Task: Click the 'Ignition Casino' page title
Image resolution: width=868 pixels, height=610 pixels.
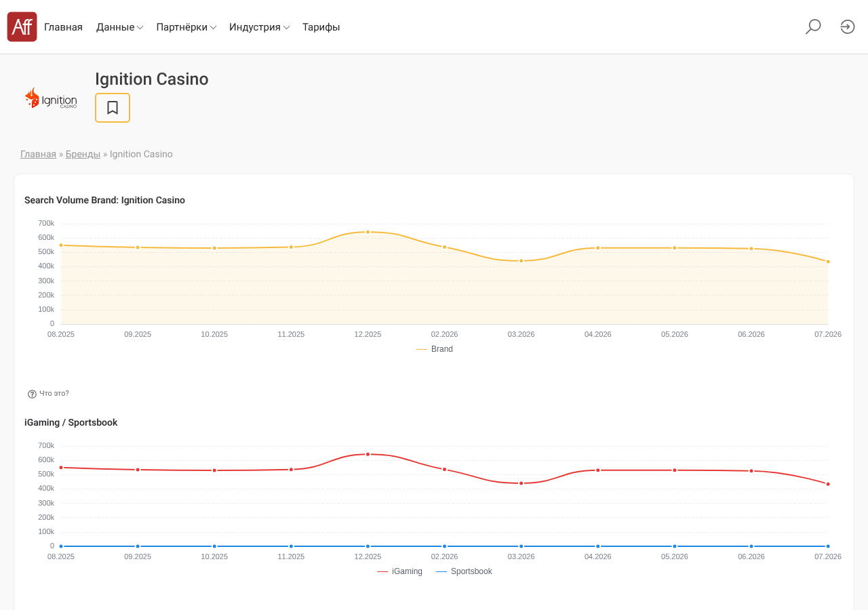Action: 152,79
